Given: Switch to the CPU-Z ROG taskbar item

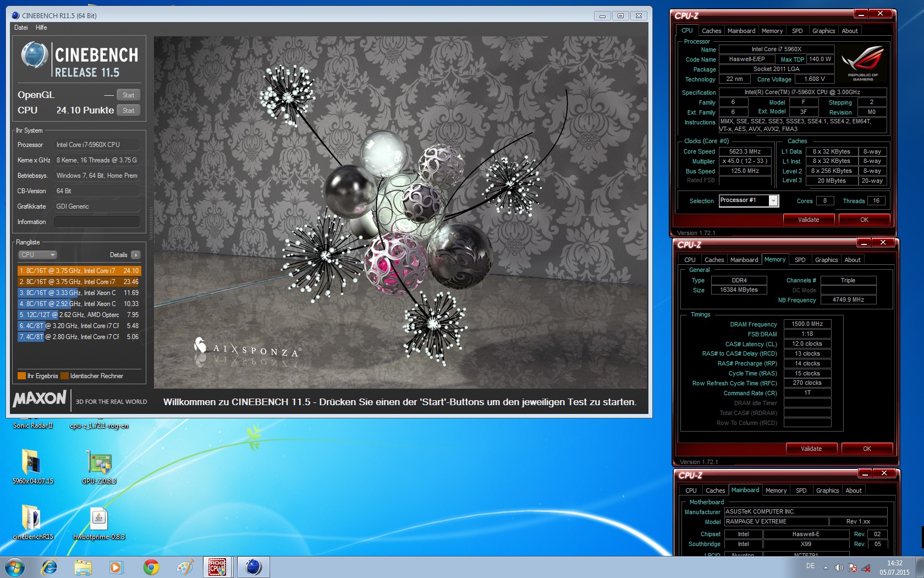Looking at the screenshot, I should click(x=218, y=567).
